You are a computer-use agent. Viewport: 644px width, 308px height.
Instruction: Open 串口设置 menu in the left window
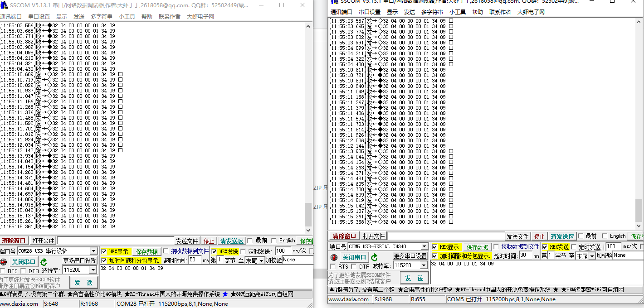point(39,17)
